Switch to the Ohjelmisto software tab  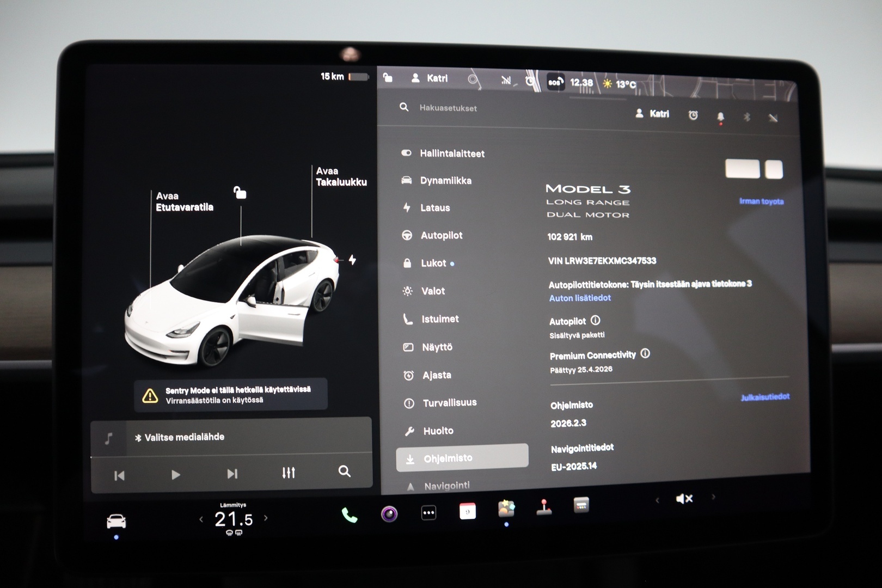pos(446,458)
